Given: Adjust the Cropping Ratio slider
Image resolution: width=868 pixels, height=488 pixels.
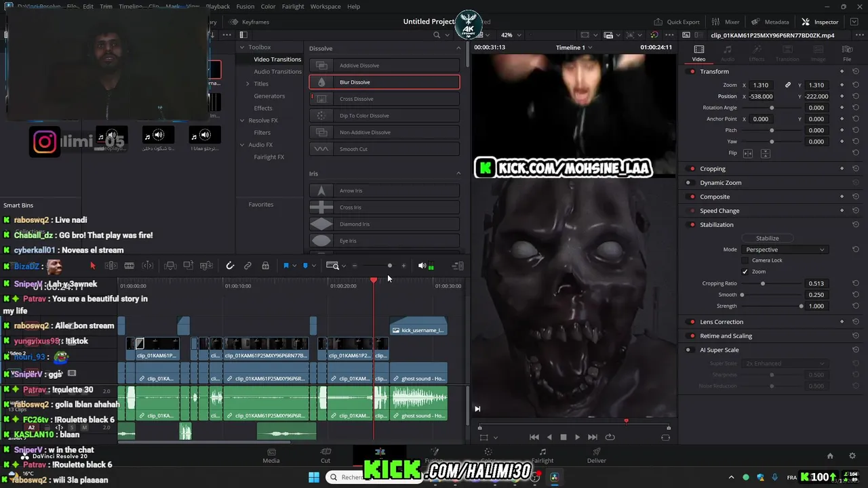Looking at the screenshot, I should [772, 283].
